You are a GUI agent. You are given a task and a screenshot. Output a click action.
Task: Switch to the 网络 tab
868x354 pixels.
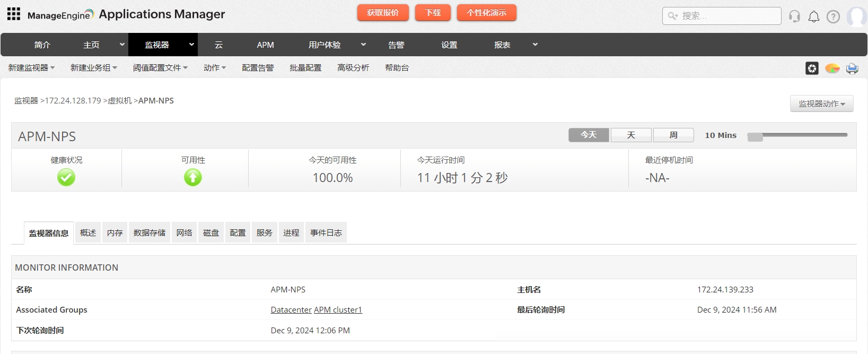click(x=184, y=232)
